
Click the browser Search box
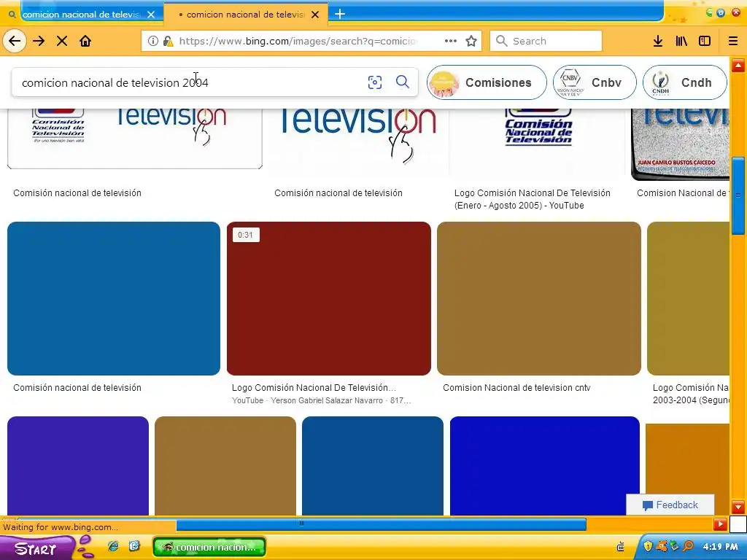[546, 41]
